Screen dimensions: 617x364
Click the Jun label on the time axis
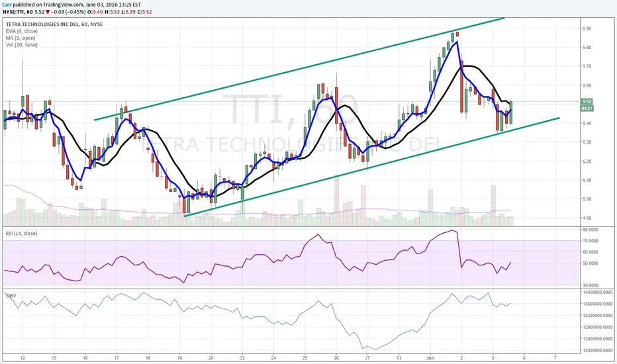(430, 357)
